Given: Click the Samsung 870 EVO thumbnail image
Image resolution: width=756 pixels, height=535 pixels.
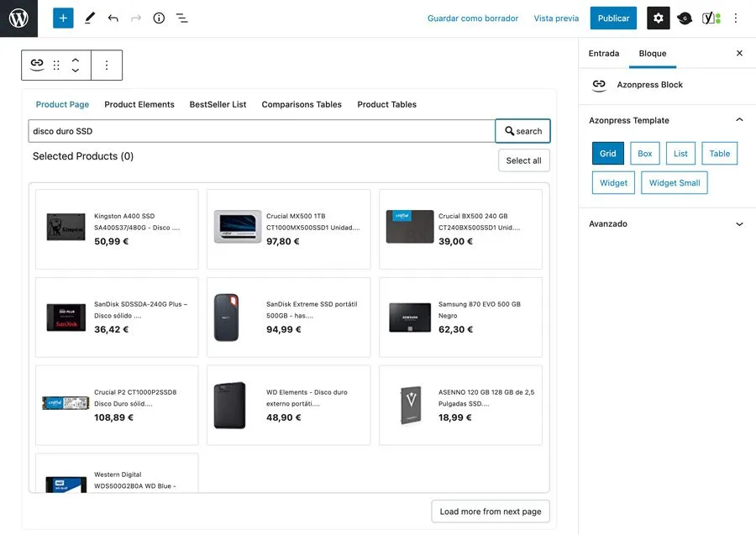Looking at the screenshot, I should click(410, 317).
